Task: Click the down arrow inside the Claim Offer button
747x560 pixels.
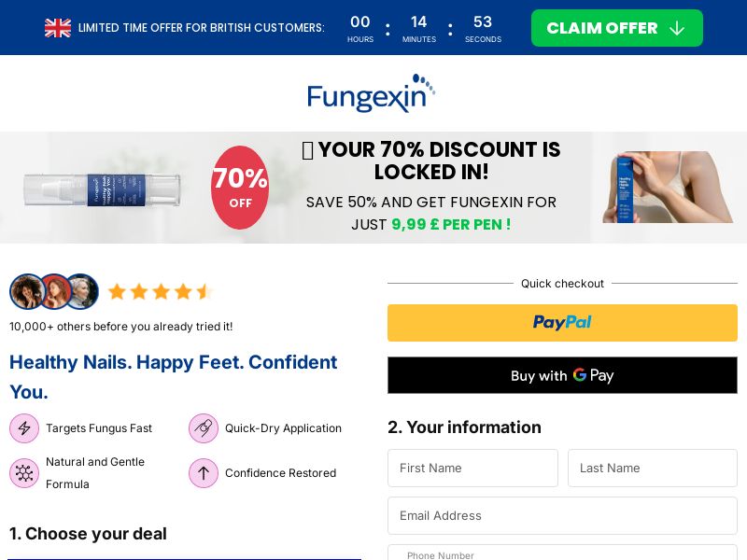Action: coord(677,28)
